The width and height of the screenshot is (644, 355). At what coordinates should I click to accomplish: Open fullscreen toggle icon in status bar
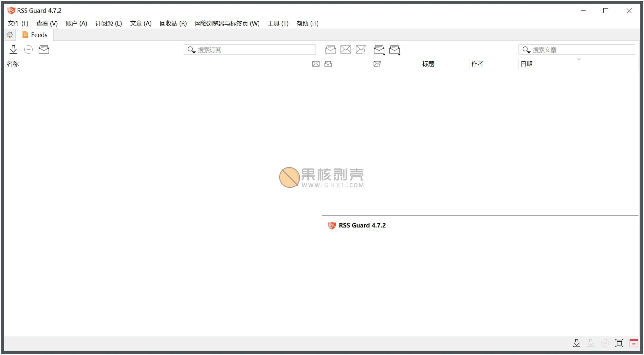619,343
